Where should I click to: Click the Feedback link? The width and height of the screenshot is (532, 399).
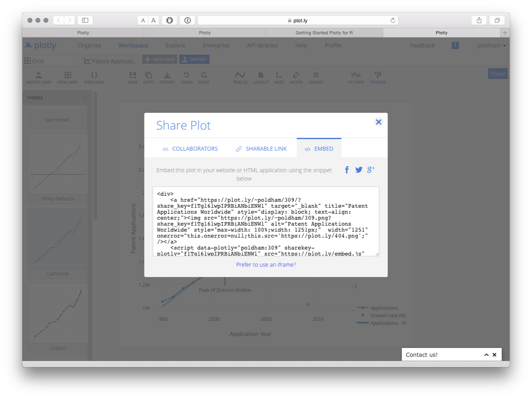[x=422, y=45]
